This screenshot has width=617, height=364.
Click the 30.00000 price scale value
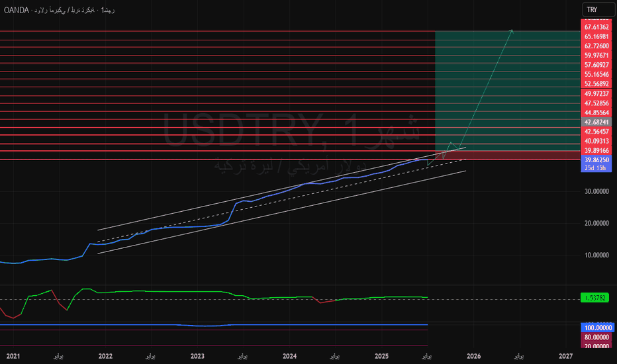pyautogui.click(x=596, y=192)
